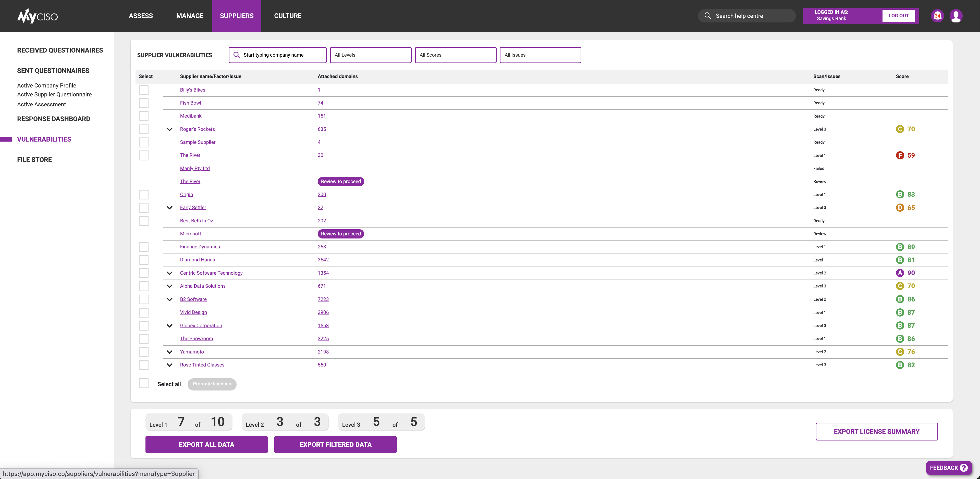This screenshot has height=479, width=980.
Task: Click the LOG OUT button
Action: [x=899, y=16]
